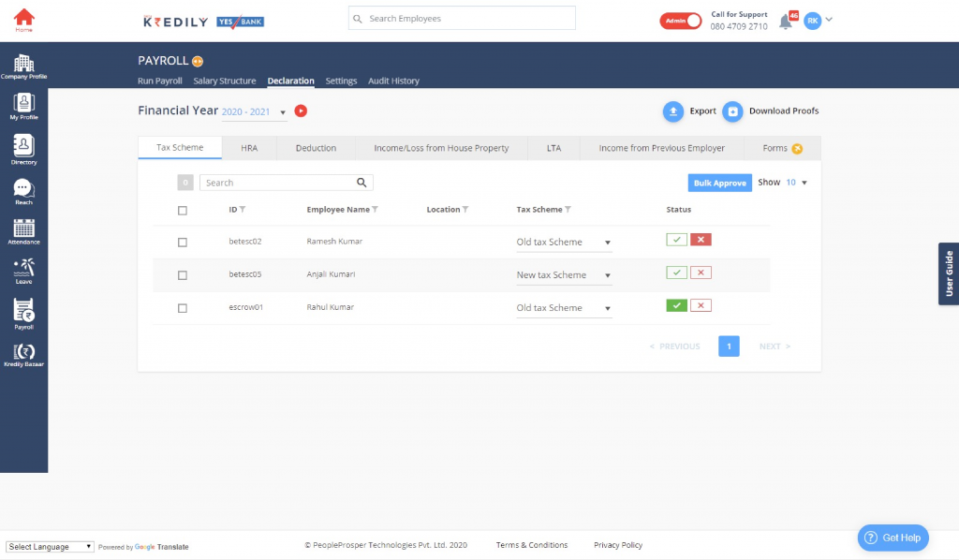Go to page 1

click(x=729, y=346)
